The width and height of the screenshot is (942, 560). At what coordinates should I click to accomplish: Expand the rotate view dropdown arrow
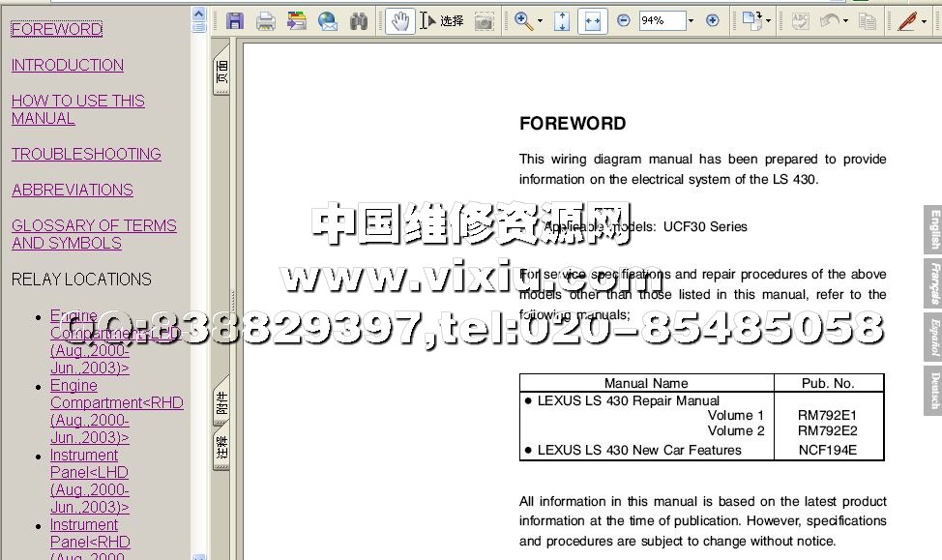(768, 21)
